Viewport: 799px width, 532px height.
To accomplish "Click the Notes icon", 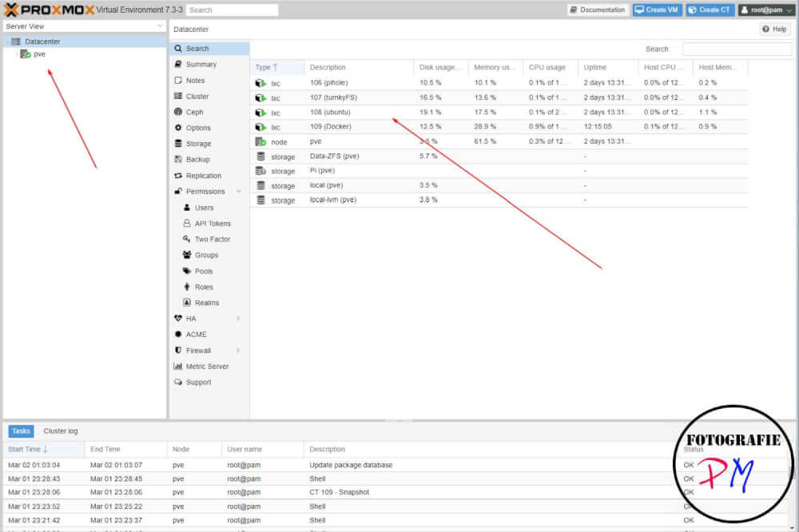I will point(178,81).
